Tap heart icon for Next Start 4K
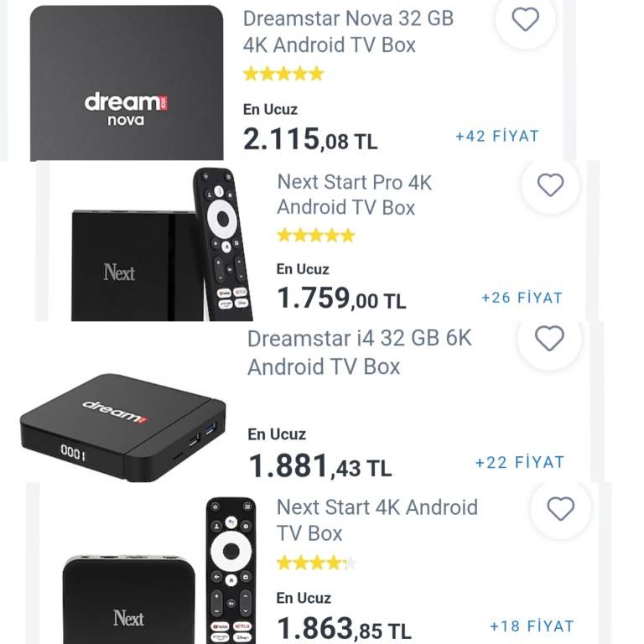This screenshot has width=644, height=644. coord(560,509)
